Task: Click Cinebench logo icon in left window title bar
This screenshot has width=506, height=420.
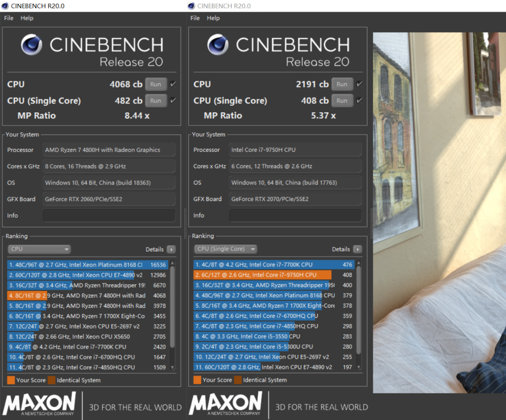Action: coord(5,6)
